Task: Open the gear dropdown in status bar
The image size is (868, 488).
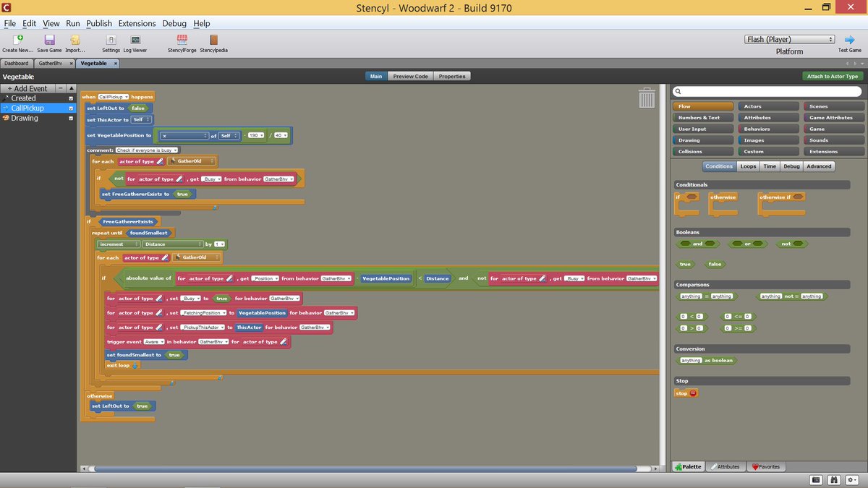Action: pos(852,479)
